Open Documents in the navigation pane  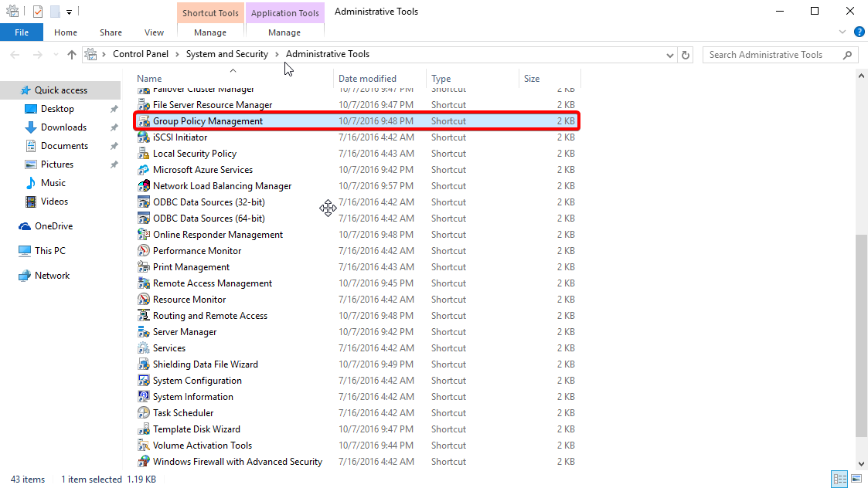pos(64,146)
